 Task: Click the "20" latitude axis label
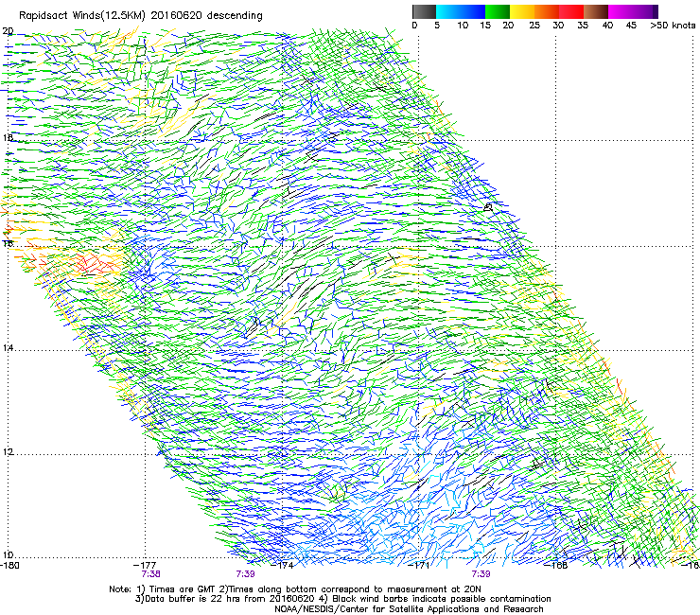click(x=8, y=31)
